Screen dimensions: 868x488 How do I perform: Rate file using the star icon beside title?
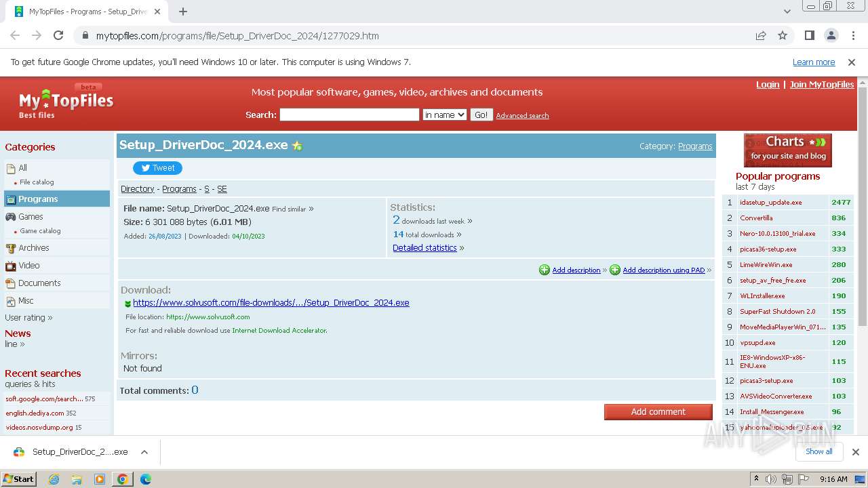tap(297, 146)
